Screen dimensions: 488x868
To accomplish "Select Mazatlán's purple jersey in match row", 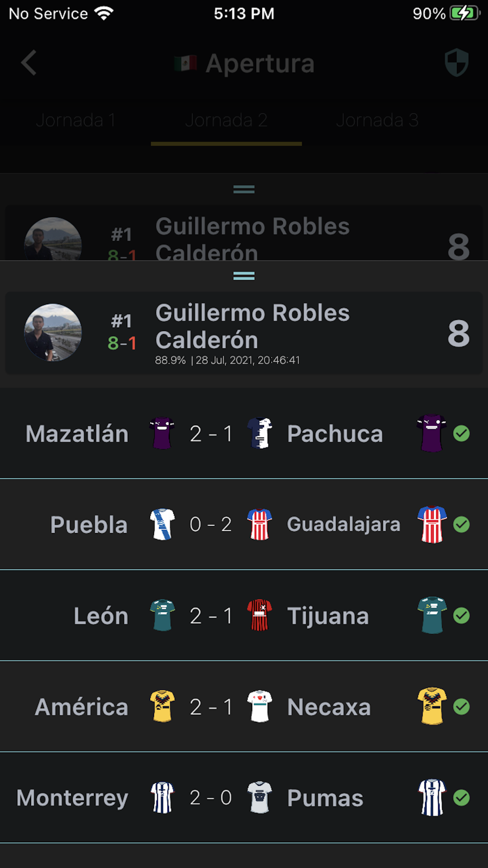I will [x=162, y=433].
